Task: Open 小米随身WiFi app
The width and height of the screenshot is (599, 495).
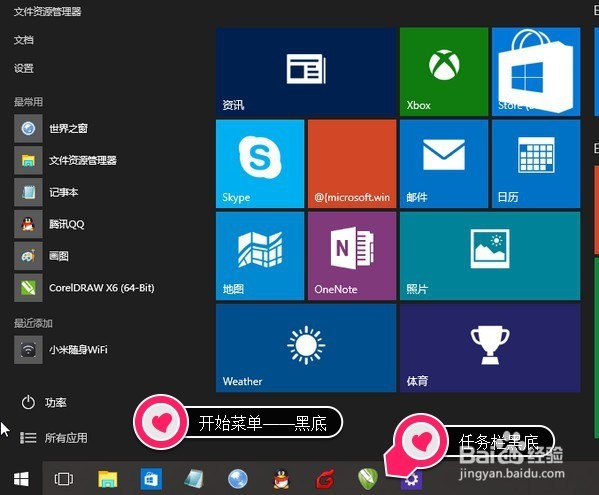Action: 61,350
